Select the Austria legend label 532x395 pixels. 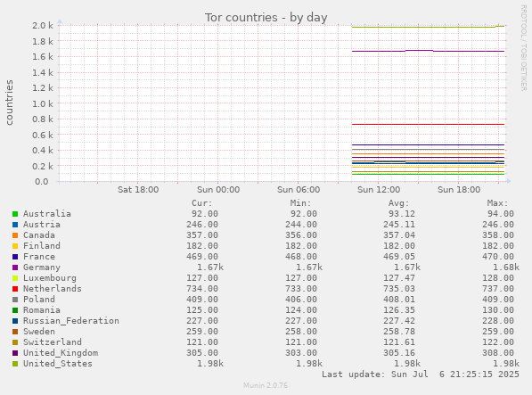41,225
